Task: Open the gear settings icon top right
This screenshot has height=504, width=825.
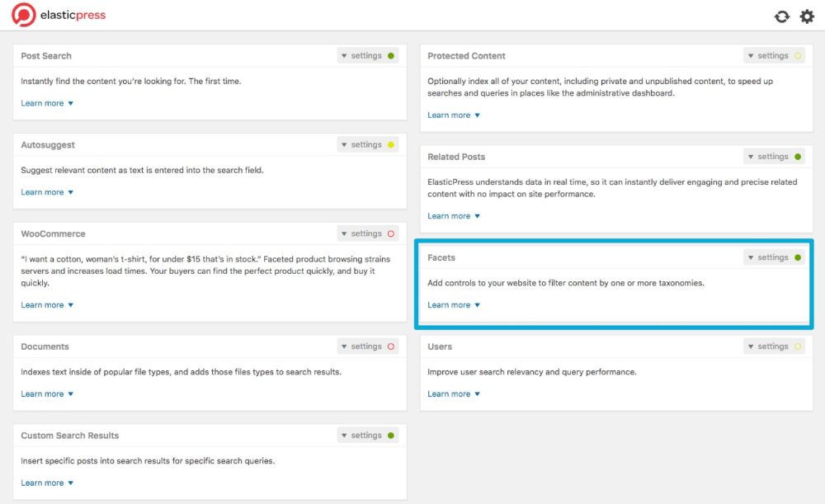Action: [x=807, y=16]
